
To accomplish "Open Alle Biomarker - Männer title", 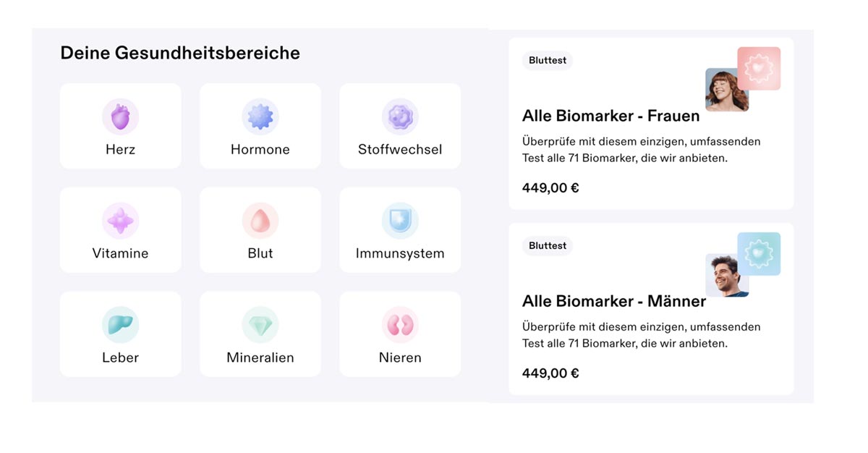I will point(613,301).
